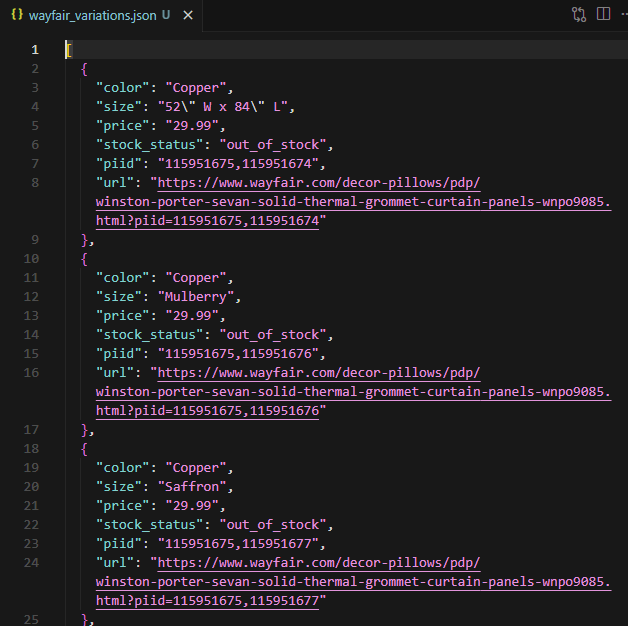
Task: Click the opening bracket on line 1
Action: tap(69, 50)
